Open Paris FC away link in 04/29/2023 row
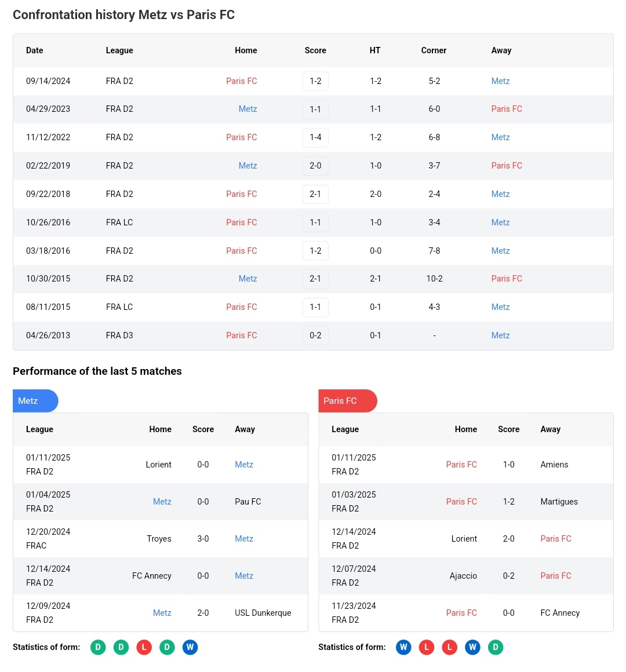Image resolution: width=626 pixels, height=672 pixels. click(507, 109)
